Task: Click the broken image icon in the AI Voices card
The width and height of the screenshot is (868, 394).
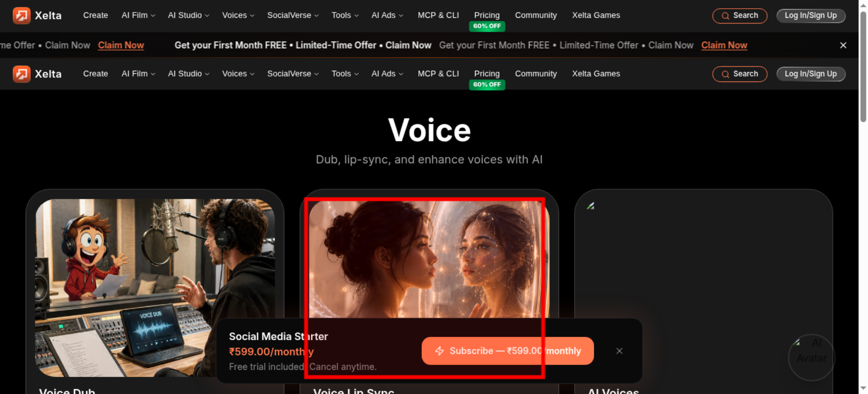Action: tap(591, 206)
